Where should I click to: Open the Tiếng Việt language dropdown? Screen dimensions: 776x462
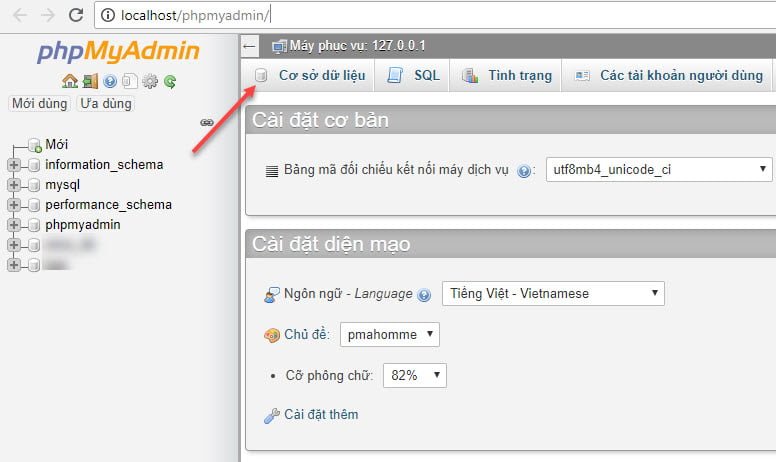[x=553, y=294]
